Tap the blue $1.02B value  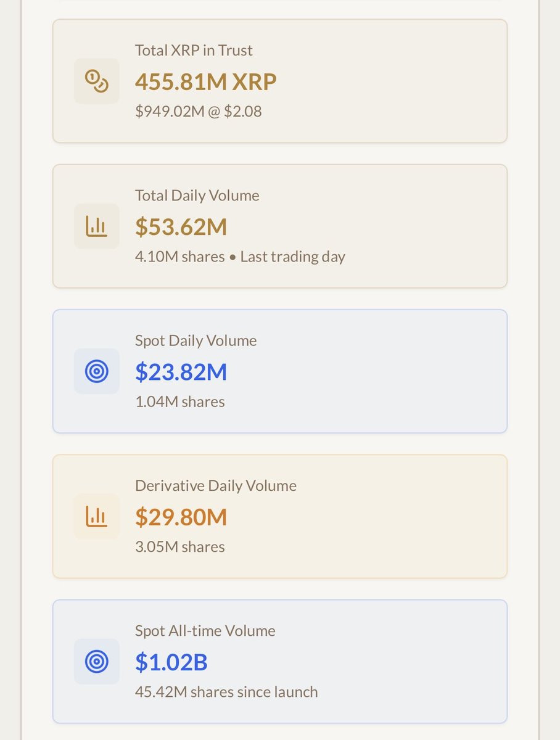tap(171, 662)
